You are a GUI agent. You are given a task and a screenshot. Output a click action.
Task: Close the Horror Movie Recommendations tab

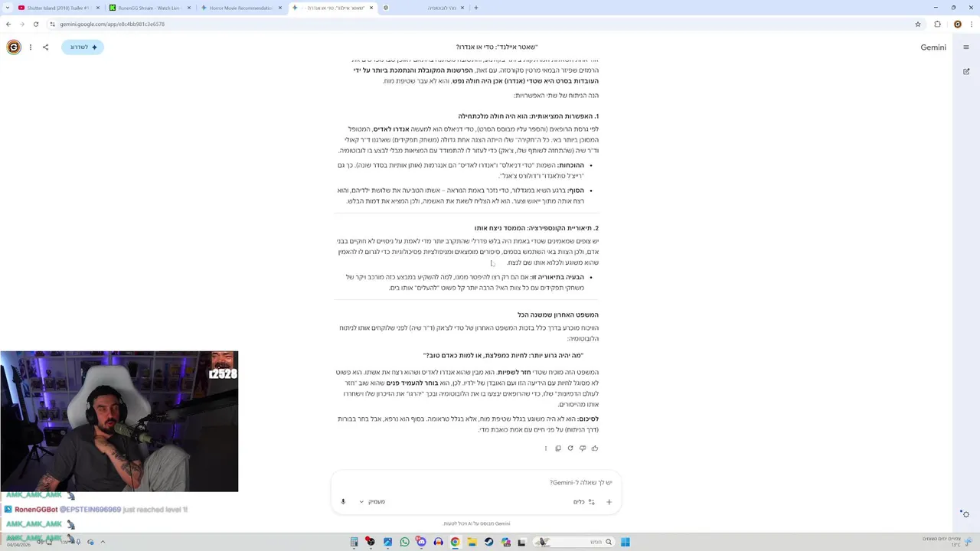click(280, 8)
